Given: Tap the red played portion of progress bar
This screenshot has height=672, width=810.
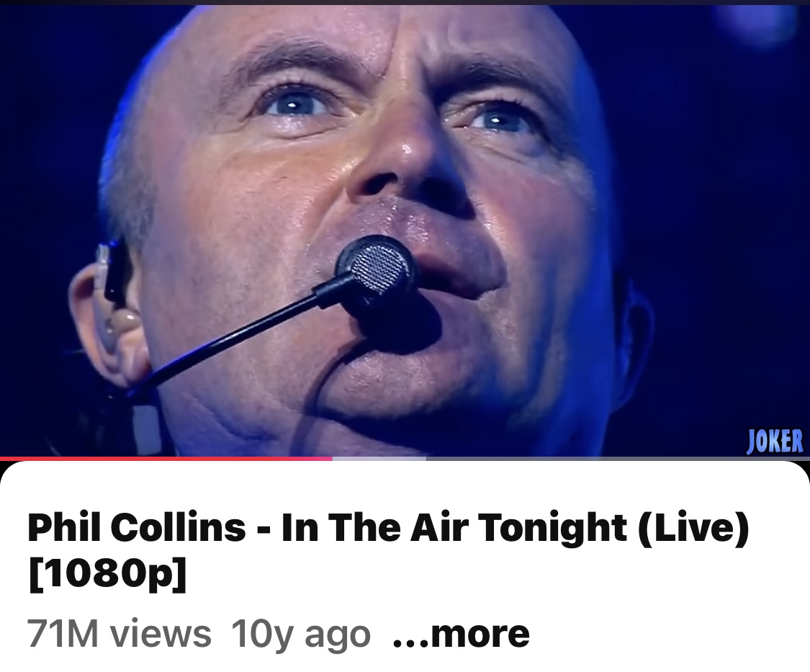Looking at the screenshot, I should (x=166, y=458).
